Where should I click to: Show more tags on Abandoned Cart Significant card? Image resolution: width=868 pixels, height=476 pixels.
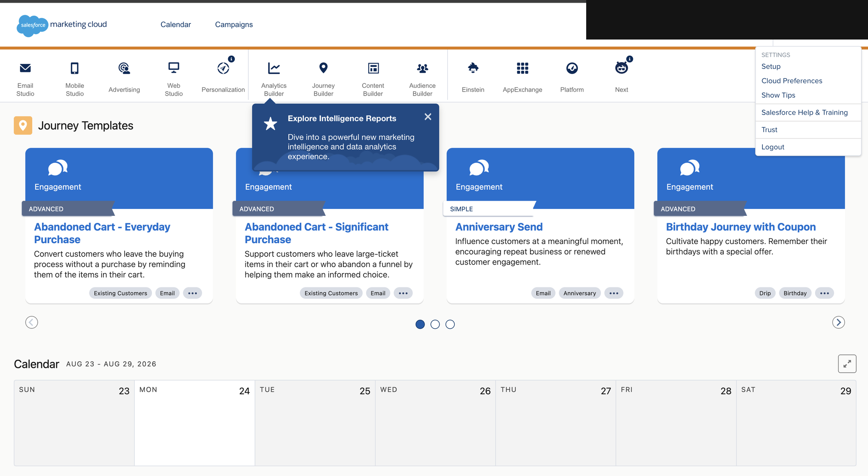pos(403,293)
